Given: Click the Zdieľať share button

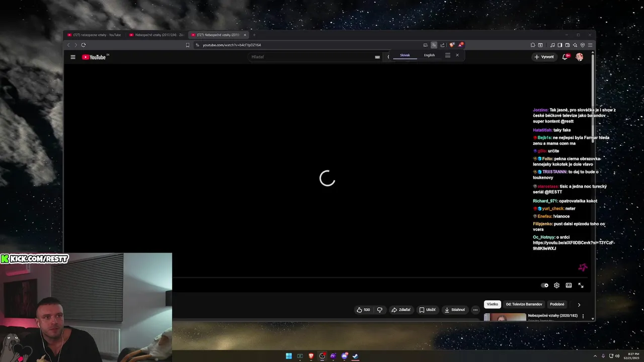Looking at the screenshot, I should click(x=401, y=310).
